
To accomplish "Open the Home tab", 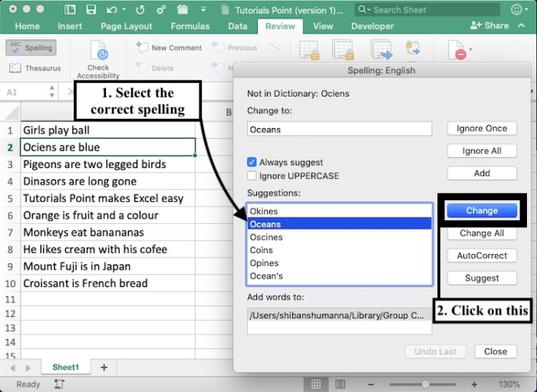I will click(x=27, y=26).
